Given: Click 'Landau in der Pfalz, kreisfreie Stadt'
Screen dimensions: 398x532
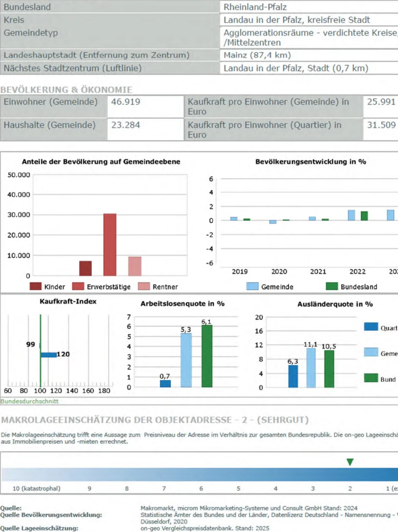Looking at the screenshot, I should tap(297, 20).
